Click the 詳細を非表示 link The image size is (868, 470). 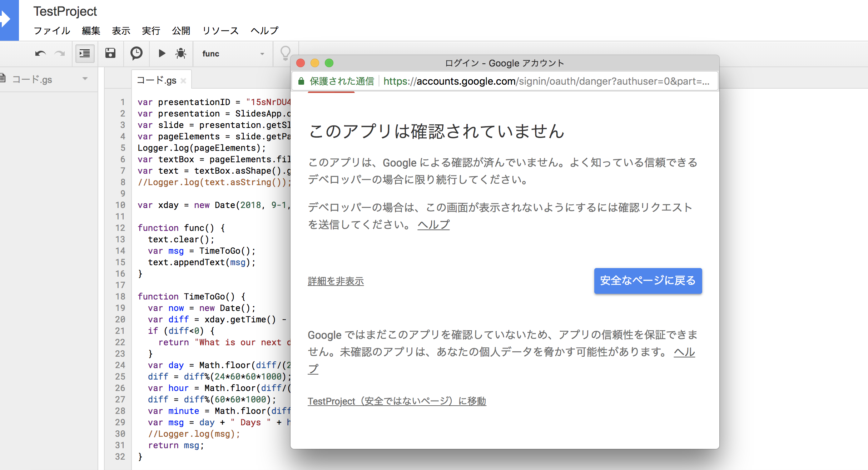[336, 281]
